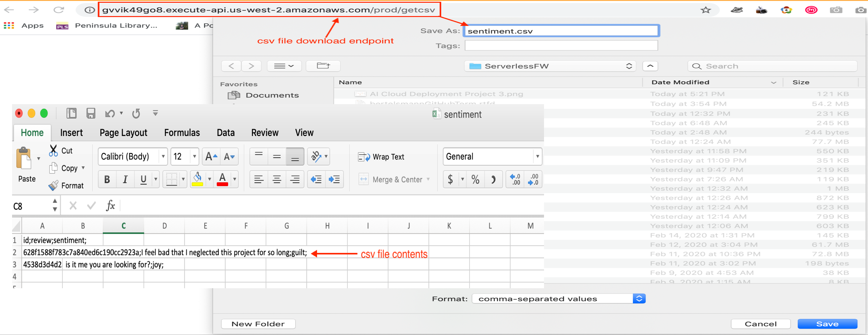The width and height of the screenshot is (868, 335).
Task: Click the undo arrow icon
Action: (x=109, y=114)
